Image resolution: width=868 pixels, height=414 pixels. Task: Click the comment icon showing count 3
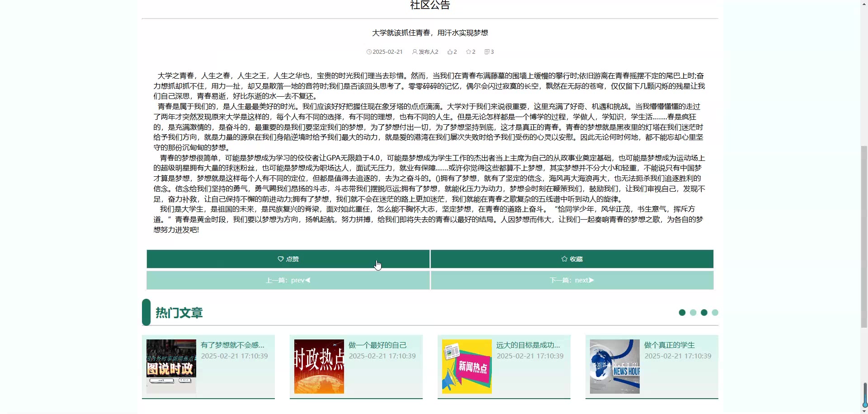pyautogui.click(x=487, y=52)
